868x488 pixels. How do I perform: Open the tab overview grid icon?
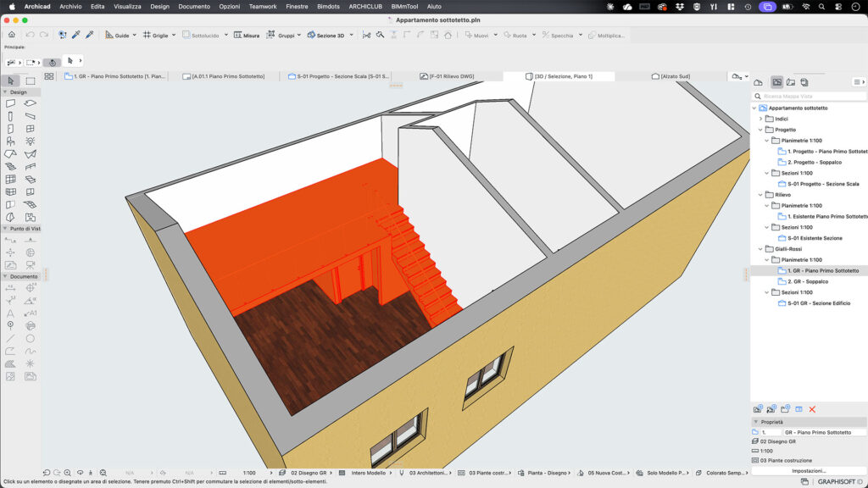coord(49,76)
